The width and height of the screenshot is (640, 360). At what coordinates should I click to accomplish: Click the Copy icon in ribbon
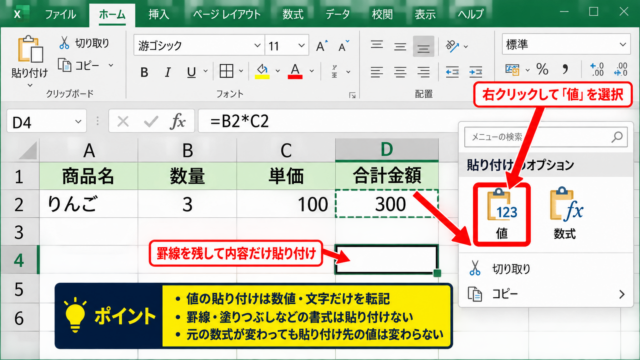(64, 65)
